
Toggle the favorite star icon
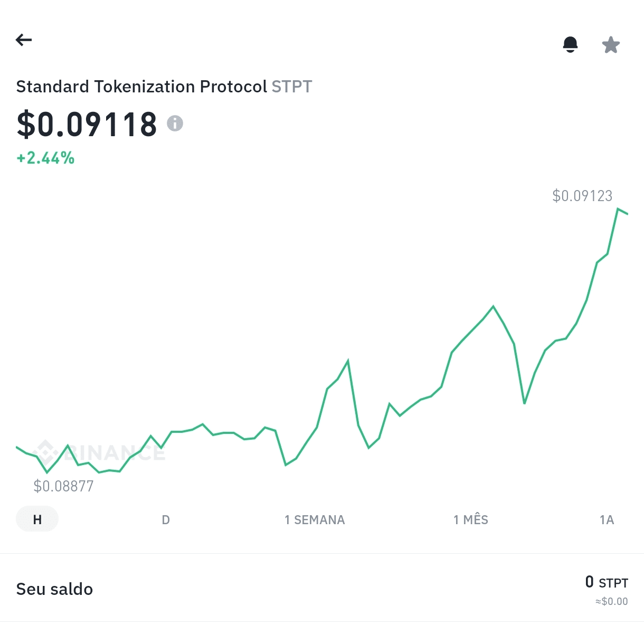(x=611, y=45)
